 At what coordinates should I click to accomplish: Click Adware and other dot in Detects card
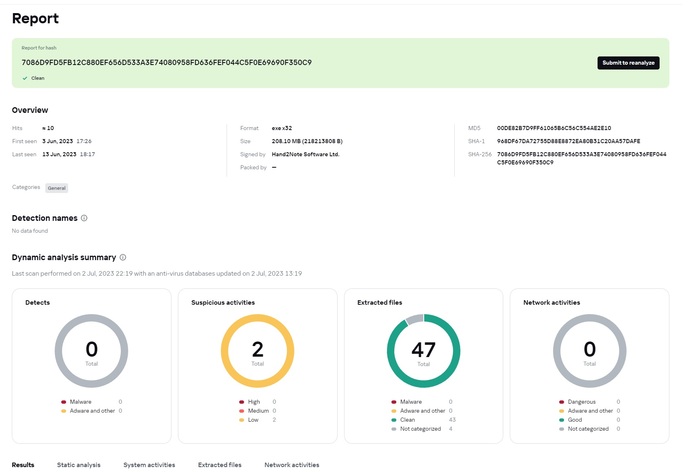point(63,411)
